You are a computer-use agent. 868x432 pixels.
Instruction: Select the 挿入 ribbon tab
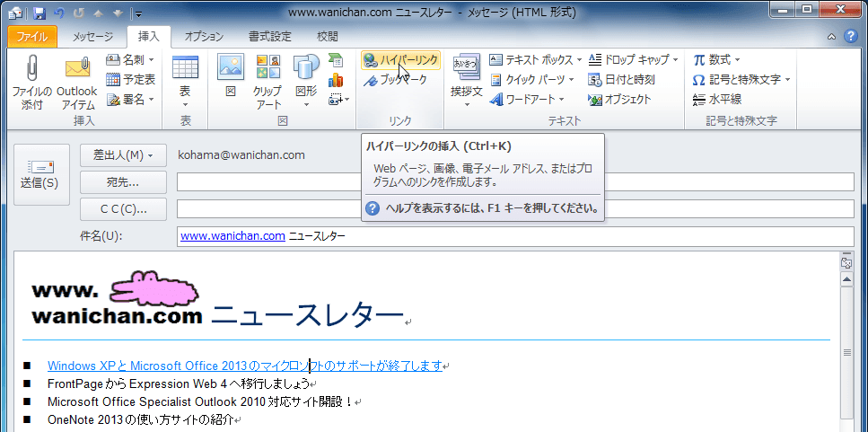(x=148, y=37)
